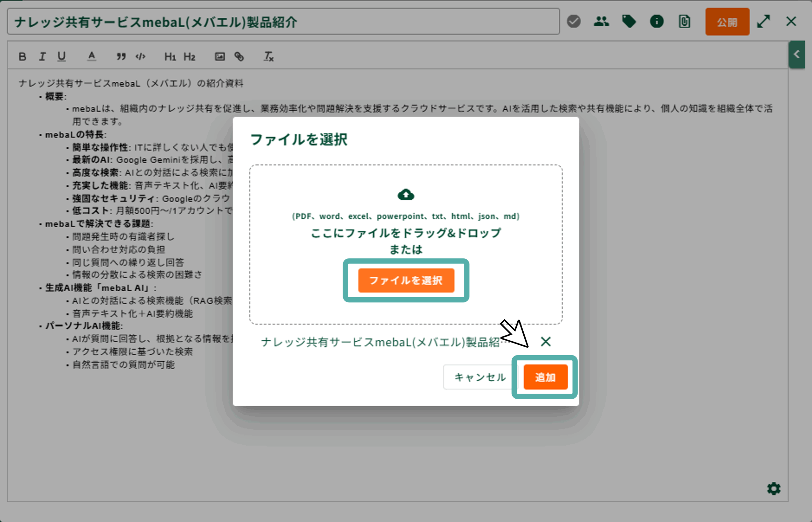Screen dimensions: 812x522
Task: Click the mebaLの特長 heading text
Action: [x=75, y=134]
